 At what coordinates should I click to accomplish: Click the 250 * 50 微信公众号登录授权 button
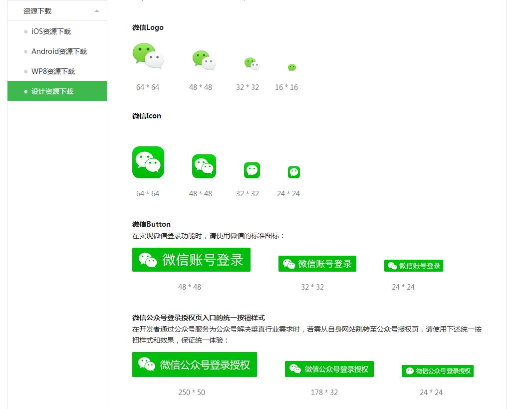(x=195, y=365)
